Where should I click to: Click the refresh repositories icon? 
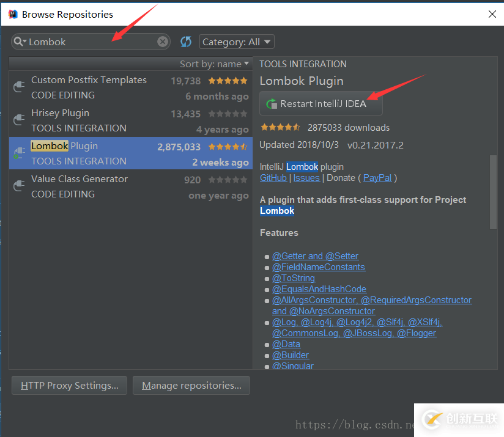click(x=186, y=42)
